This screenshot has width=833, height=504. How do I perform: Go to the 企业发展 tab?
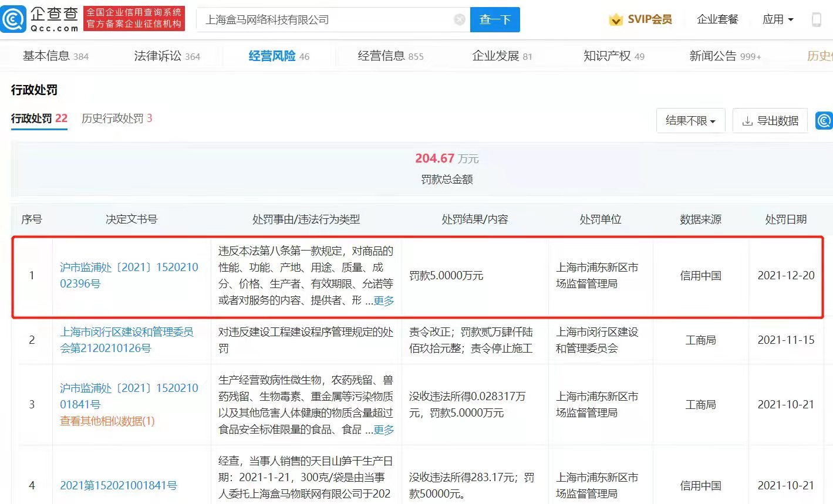tap(502, 56)
